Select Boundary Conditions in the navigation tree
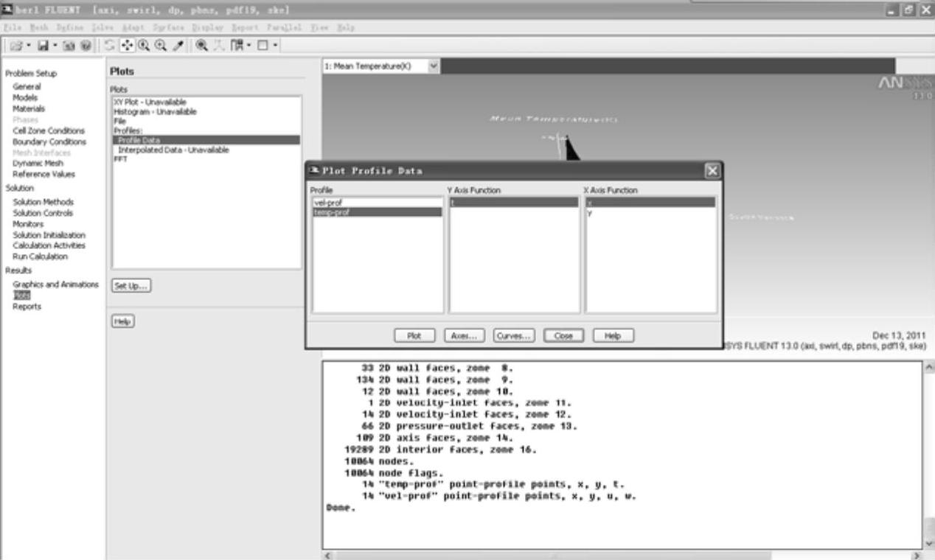The width and height of the screenshot is (935, 560). tap(49, 141)
